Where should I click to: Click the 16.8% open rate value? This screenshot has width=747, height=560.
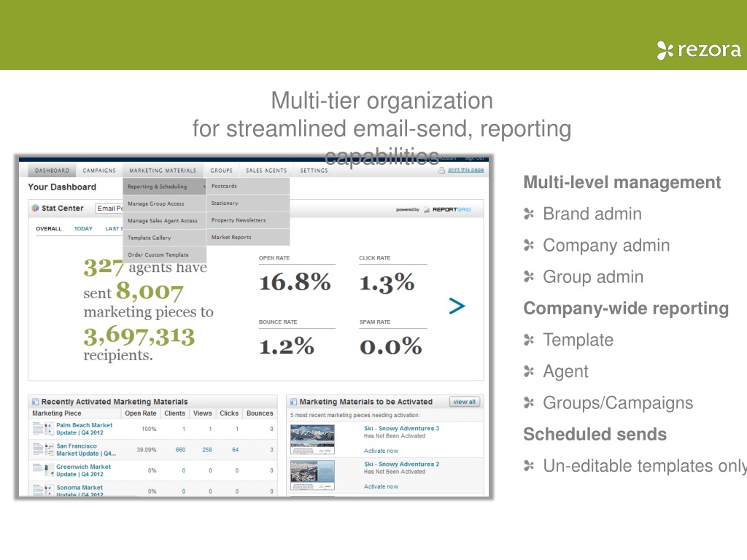pyautogui.click(x=295, y=282)
